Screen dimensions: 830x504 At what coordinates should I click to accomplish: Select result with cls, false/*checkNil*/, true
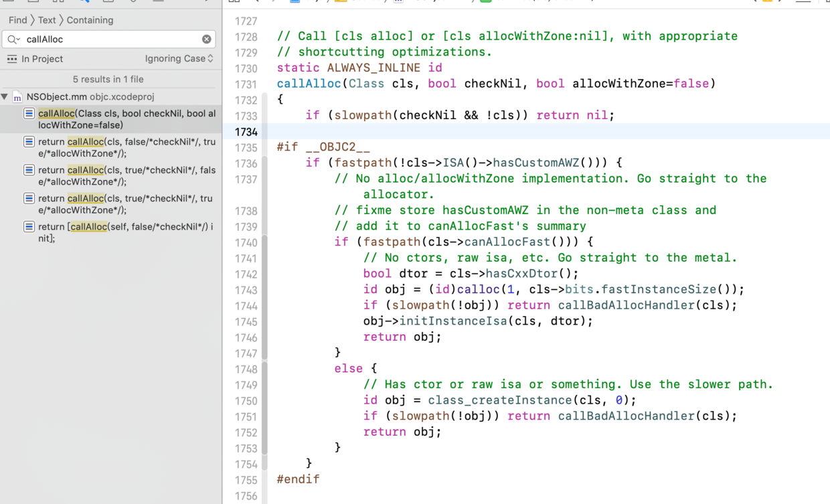(110, 147)
